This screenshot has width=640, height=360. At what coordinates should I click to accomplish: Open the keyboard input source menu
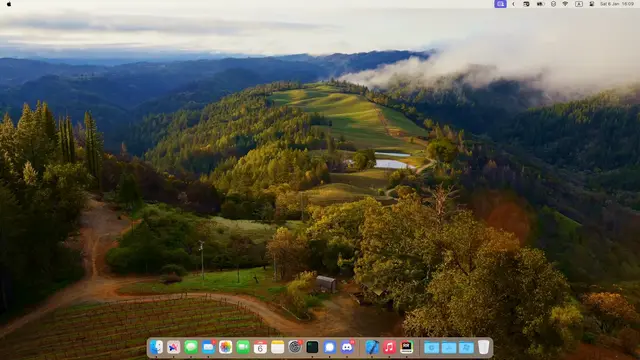coord(579,4)
